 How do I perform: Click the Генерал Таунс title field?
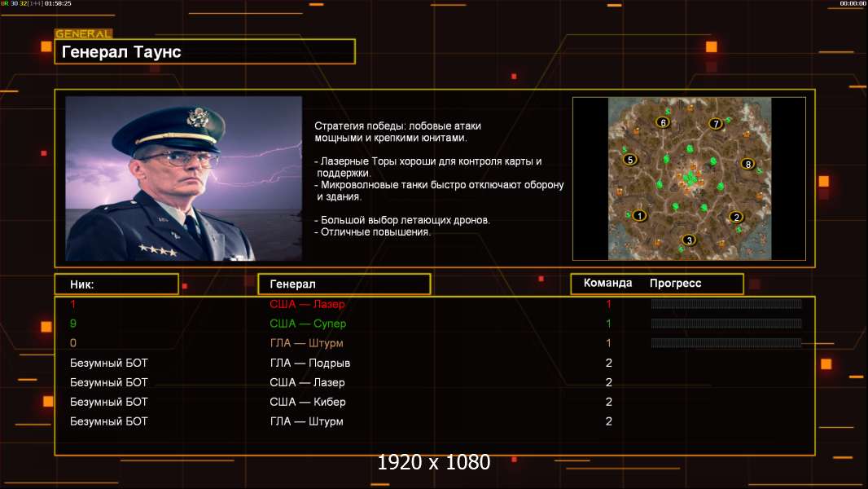pos(205,51)
